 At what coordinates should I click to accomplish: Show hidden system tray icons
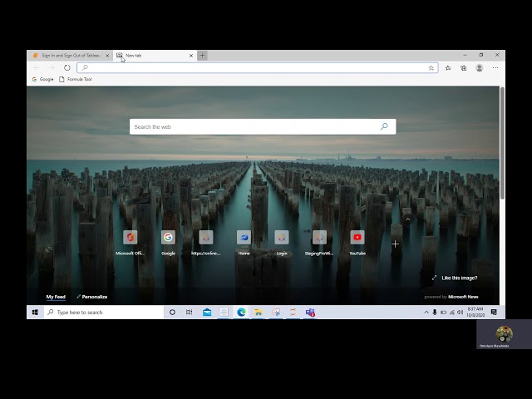pyautogui.click(x=426, y=313)
